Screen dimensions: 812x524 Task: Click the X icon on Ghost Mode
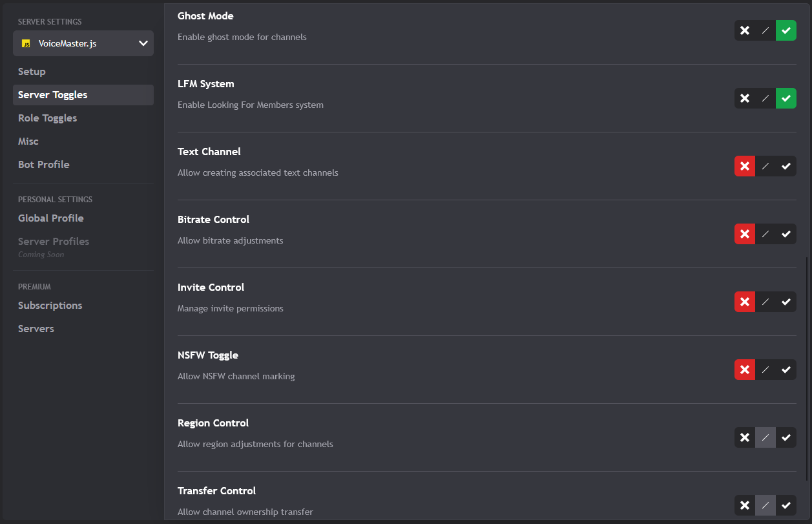coord(744,30)
